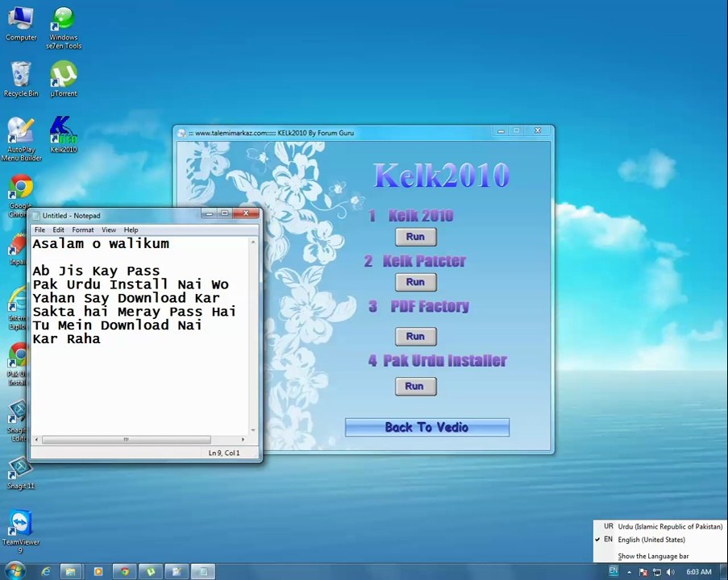Select AutoPlay Menu Builder shortcut

21,139
